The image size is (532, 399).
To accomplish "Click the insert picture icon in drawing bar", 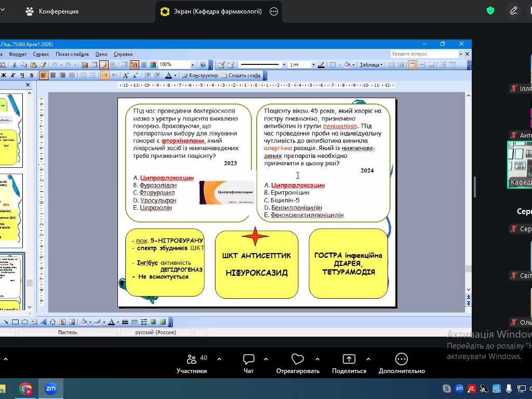I will (x=72, y=322).
